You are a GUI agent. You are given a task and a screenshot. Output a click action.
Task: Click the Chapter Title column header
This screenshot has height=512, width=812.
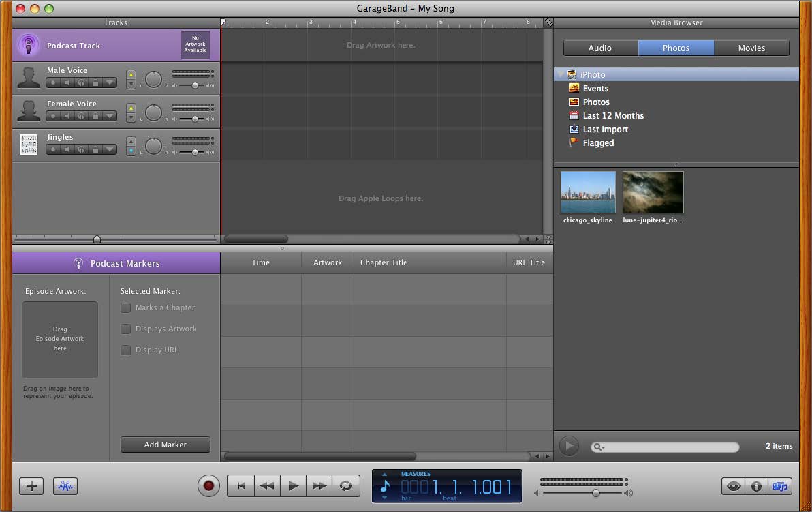[430, 262]
